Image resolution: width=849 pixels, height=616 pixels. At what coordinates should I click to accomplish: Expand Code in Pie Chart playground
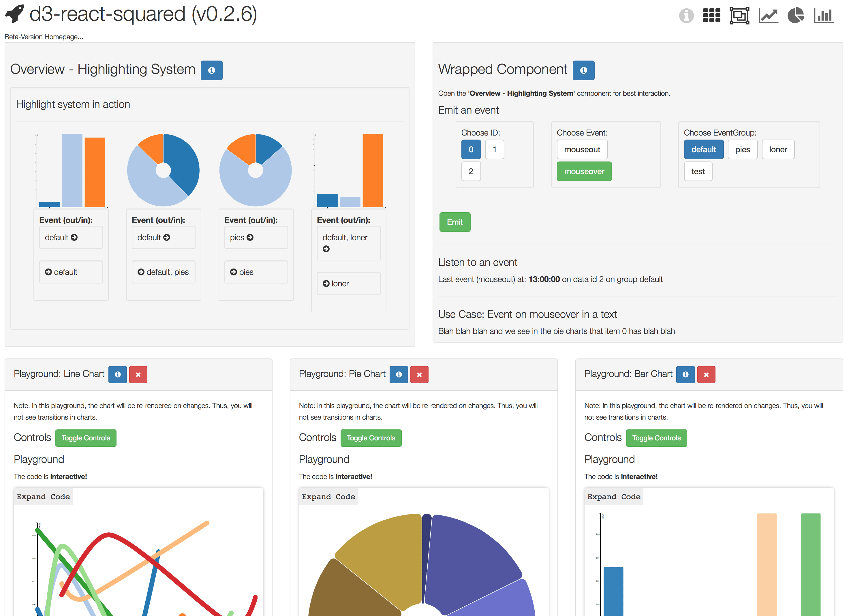[328, 497]
